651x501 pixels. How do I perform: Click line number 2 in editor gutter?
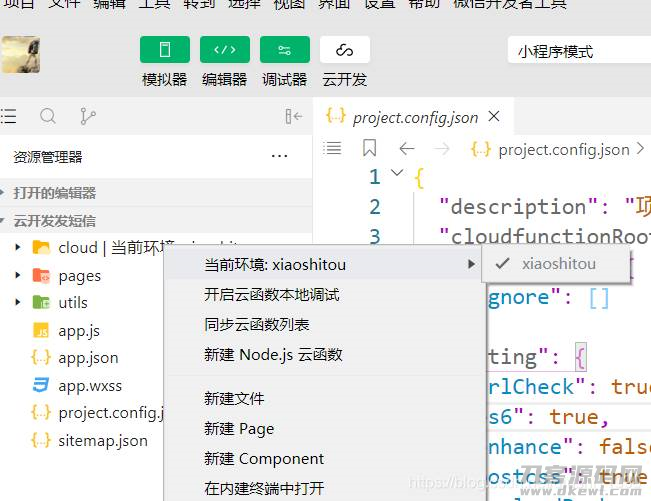click(x=374, y=207)
